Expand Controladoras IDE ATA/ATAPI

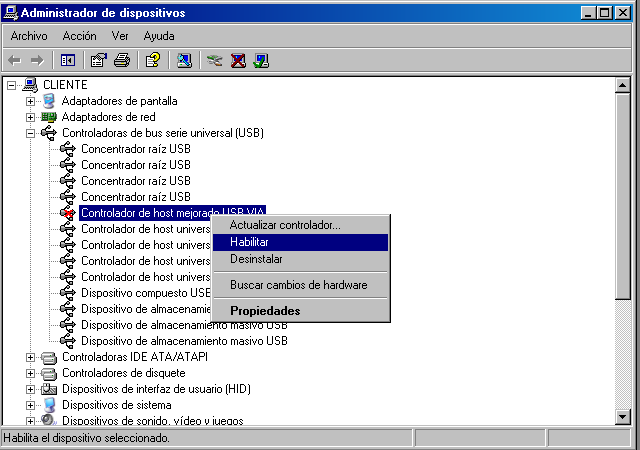point(31,357)
